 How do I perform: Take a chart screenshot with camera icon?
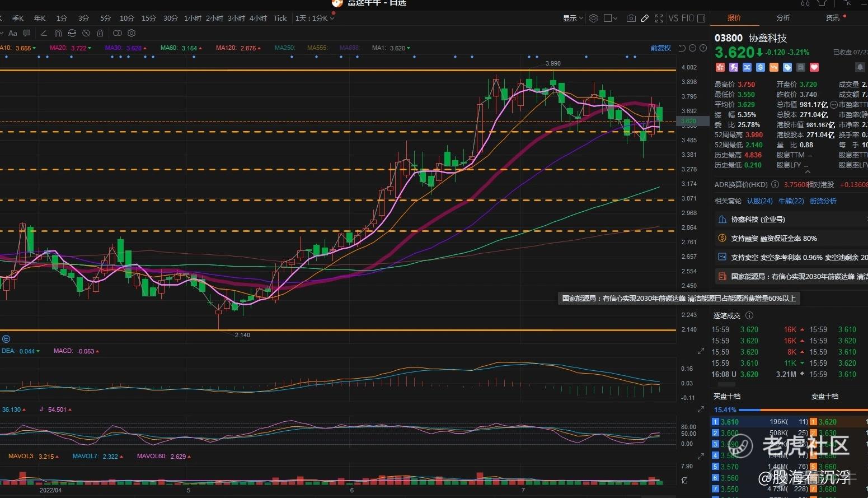[631, 18]
